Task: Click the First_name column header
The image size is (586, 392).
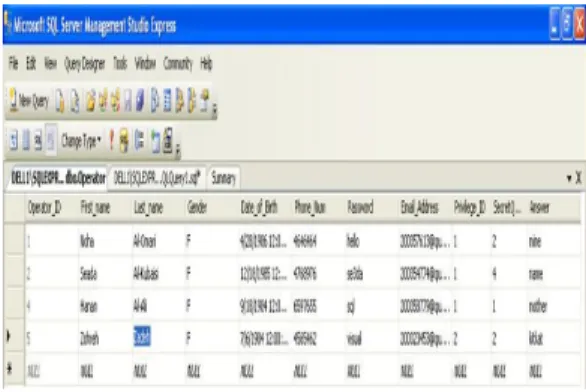Action: pyautogui.click(x=105, y=207)
